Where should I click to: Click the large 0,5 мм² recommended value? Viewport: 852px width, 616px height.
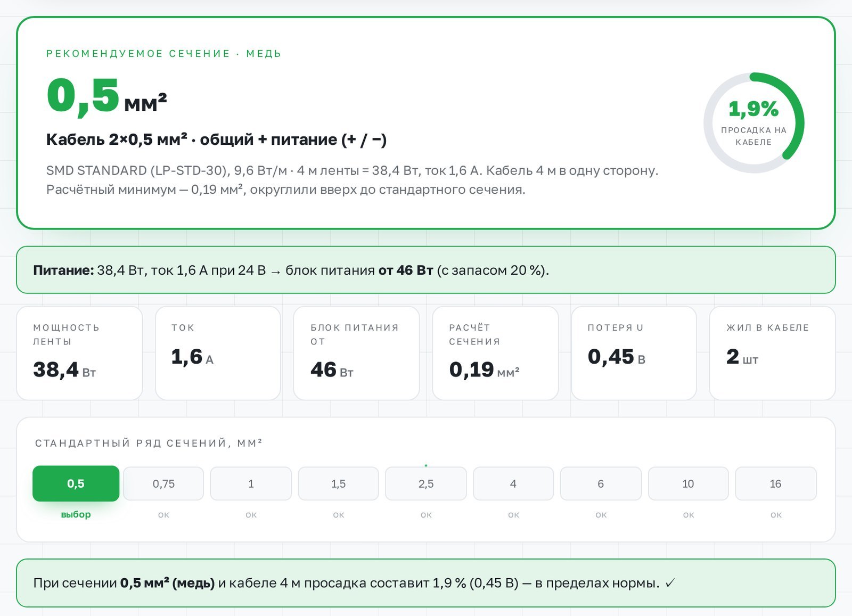point(106,96)
